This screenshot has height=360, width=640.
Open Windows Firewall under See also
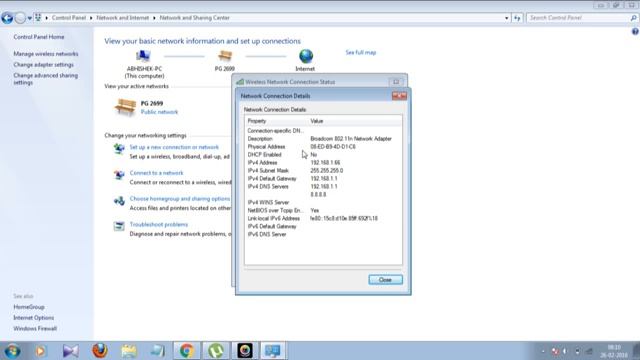click(35, 329)
